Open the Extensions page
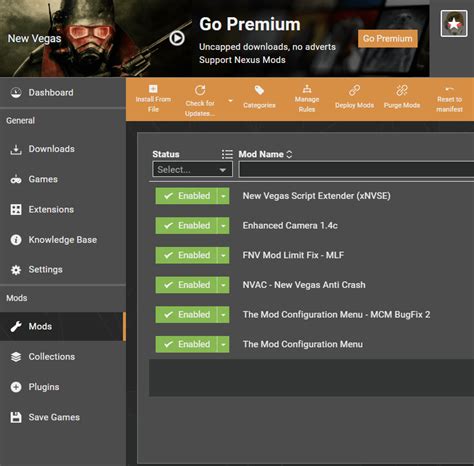The height and width of the screenshot is (466, 474). pyautogui.click(x=63, y=209)
